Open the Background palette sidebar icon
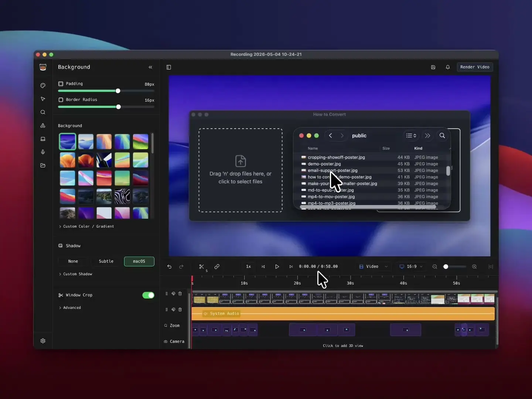The width and height of the screenshot is (532, 399). (43, 85)
